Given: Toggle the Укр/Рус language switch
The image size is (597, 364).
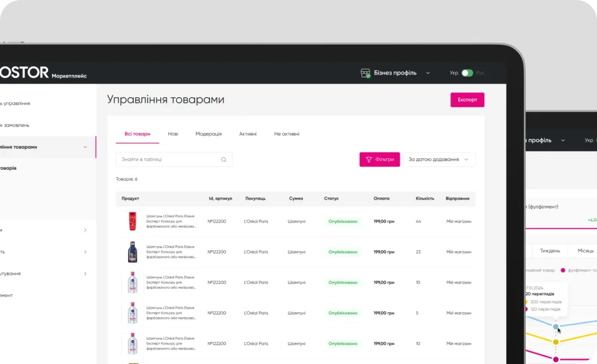Looking at the screenshot, I should [467, 73].
